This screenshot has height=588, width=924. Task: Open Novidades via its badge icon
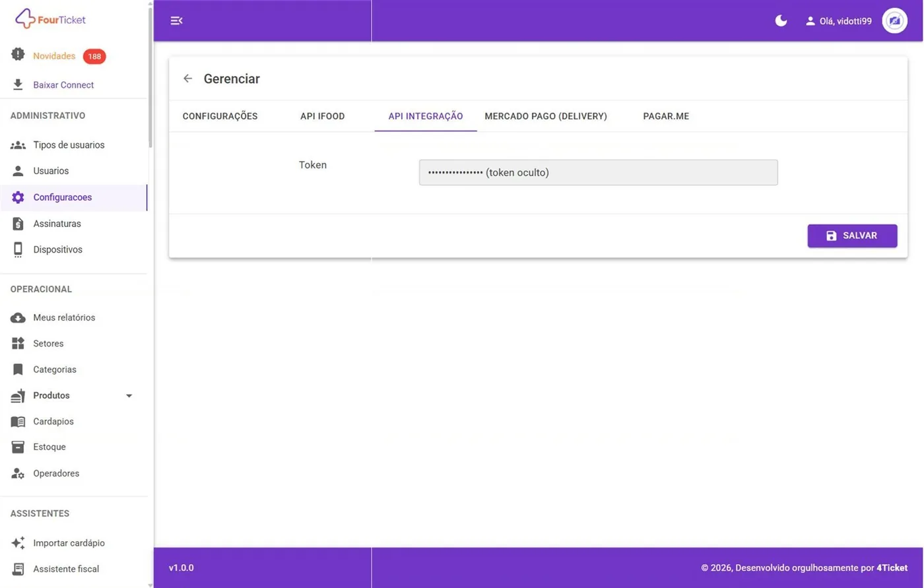18,55
